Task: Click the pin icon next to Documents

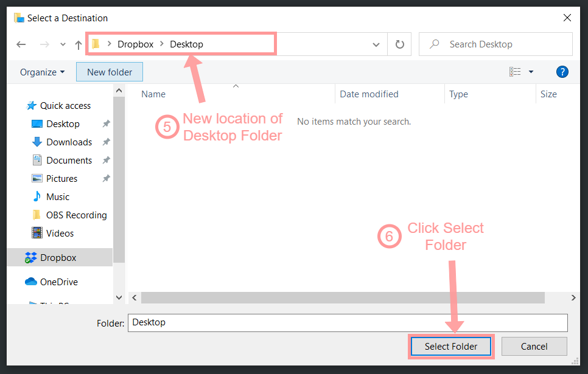Action: (x=106, y=161)
